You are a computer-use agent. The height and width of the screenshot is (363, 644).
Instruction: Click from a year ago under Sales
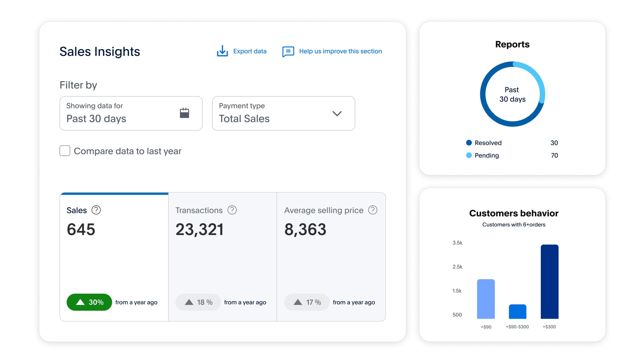pyautogui.click(x=136, y=302)
